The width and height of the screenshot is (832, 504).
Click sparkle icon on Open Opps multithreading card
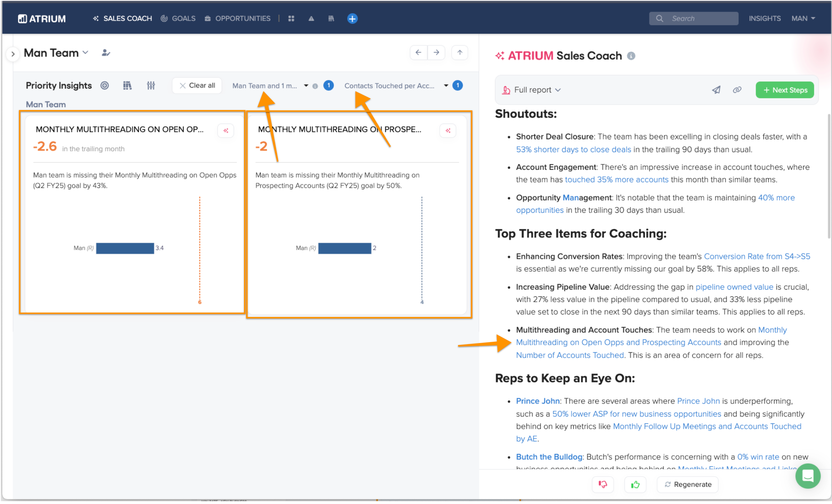point(225,130)
